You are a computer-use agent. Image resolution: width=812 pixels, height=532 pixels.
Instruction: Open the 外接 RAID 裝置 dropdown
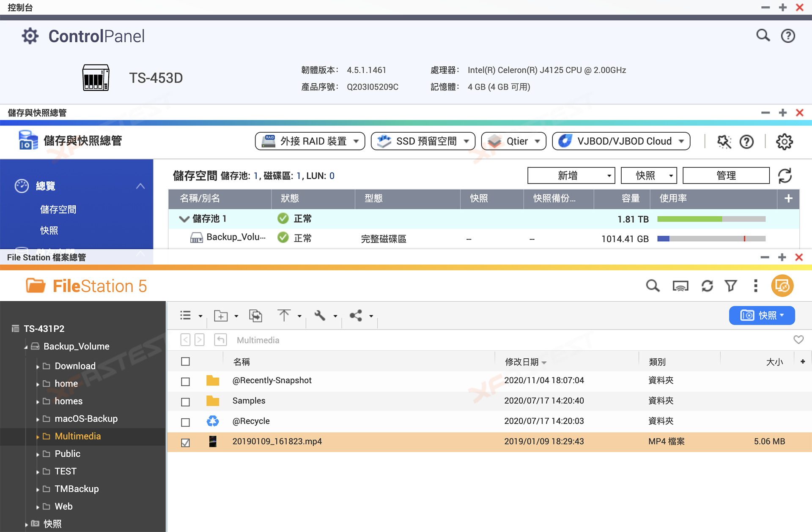(310, 141)
